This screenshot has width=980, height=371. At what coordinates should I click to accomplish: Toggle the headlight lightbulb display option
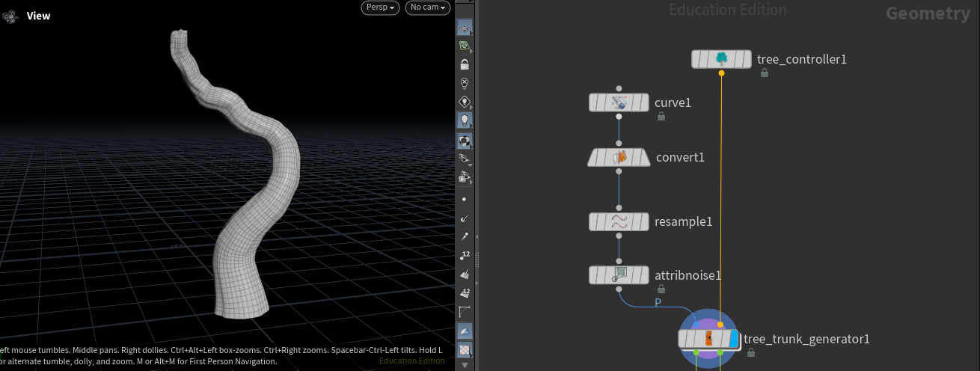465,120
